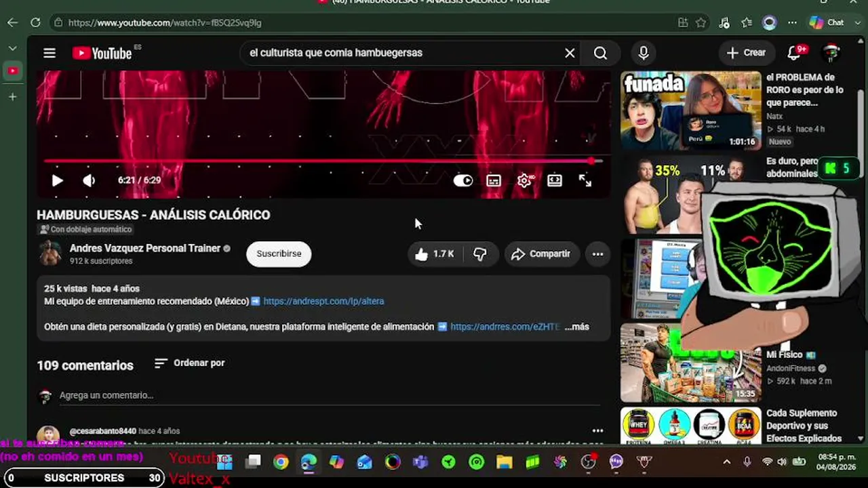Open Andres Vazquez Personal Trainer channel

[x=145, y=248]
